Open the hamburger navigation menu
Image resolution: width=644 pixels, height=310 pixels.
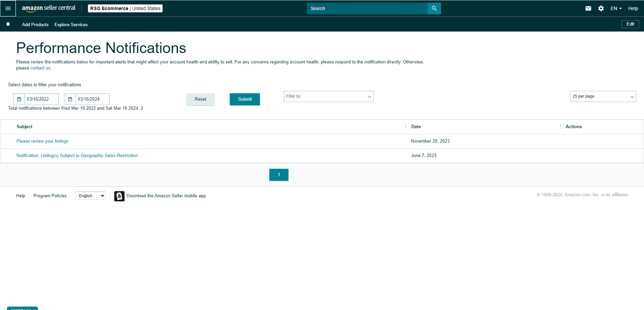pos(8,8)
